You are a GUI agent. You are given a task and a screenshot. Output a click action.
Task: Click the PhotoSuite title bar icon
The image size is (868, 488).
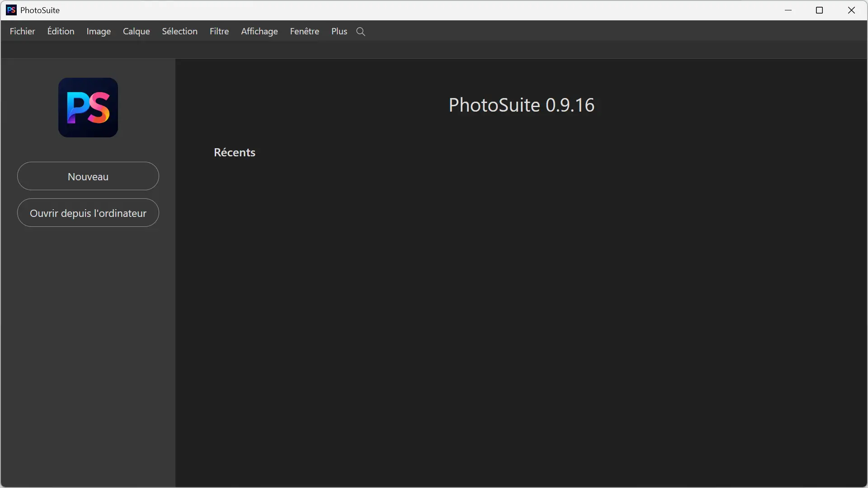[11, 10]
